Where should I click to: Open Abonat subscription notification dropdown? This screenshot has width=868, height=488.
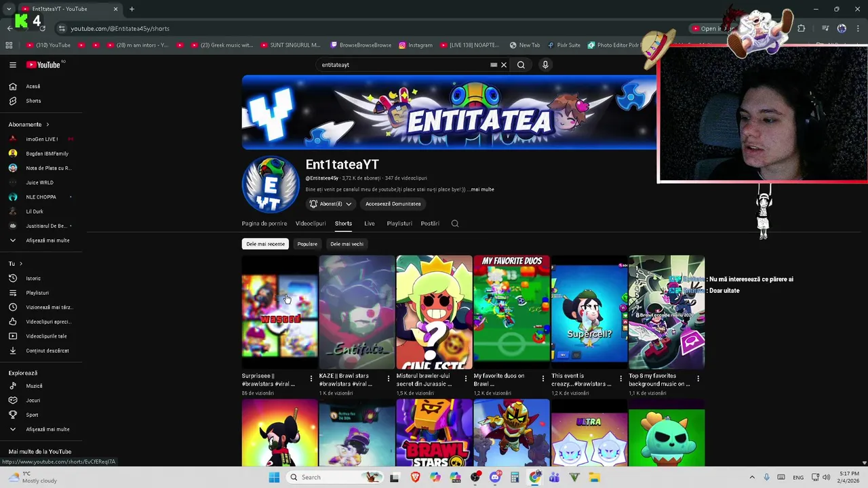[x=331, y=204]
